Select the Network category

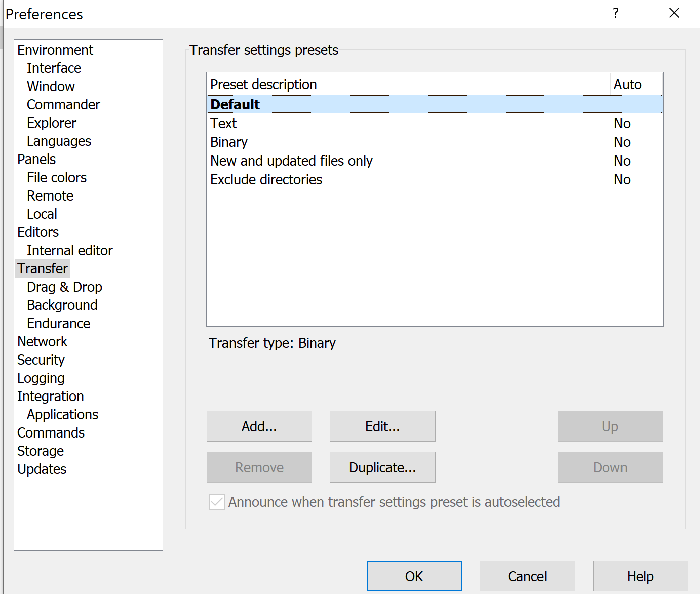coord(42,342)
